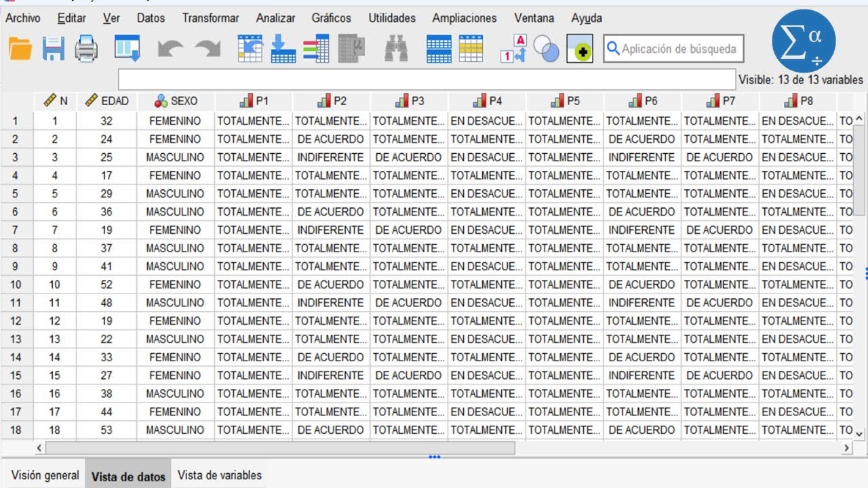Click the Run descriptive statistics icon
The width and height of the screenshot is (868, 488).
[352, 49]
